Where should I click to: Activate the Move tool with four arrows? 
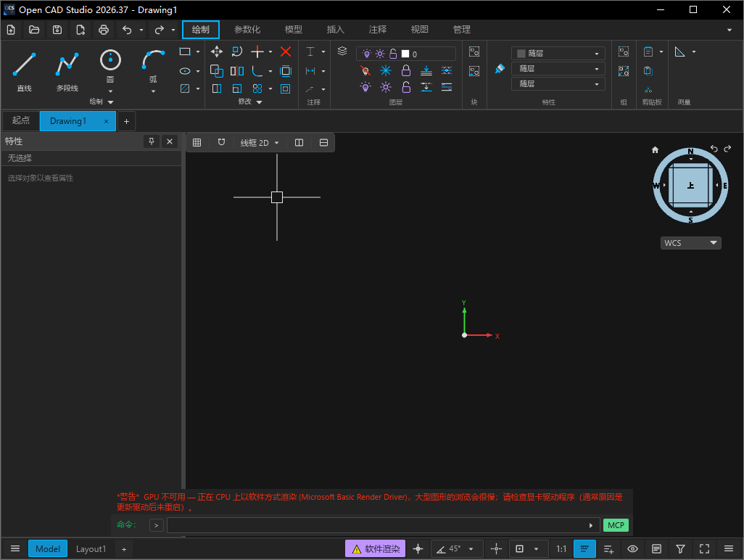217,52
